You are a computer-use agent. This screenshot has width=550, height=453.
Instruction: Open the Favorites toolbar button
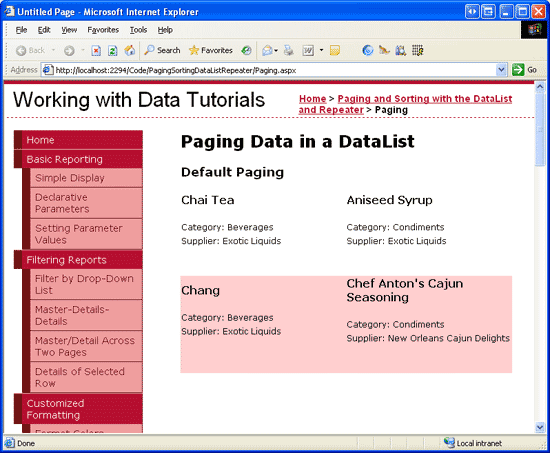click(x=210, y=51)
